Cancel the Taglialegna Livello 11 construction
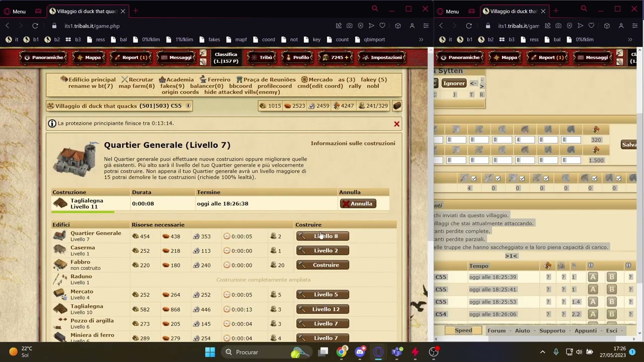Viewport: 644px width, 362px height. (x=358, y=204)
